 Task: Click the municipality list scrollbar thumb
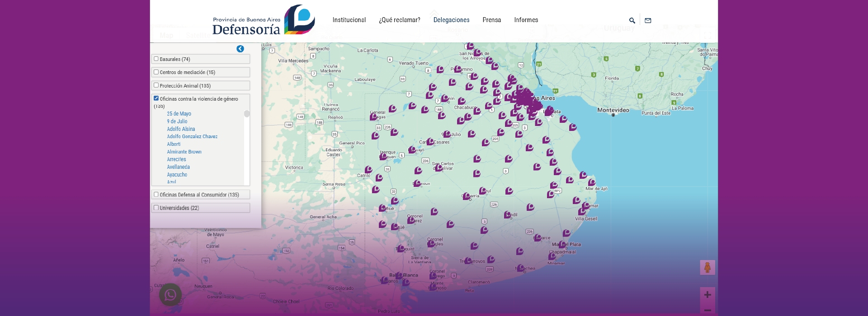pos(247,114)
